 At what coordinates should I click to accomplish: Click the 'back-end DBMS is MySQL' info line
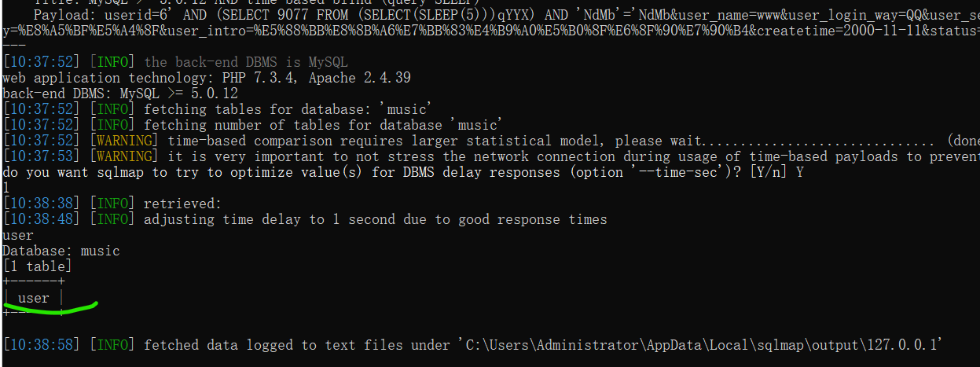click(245, 62)
